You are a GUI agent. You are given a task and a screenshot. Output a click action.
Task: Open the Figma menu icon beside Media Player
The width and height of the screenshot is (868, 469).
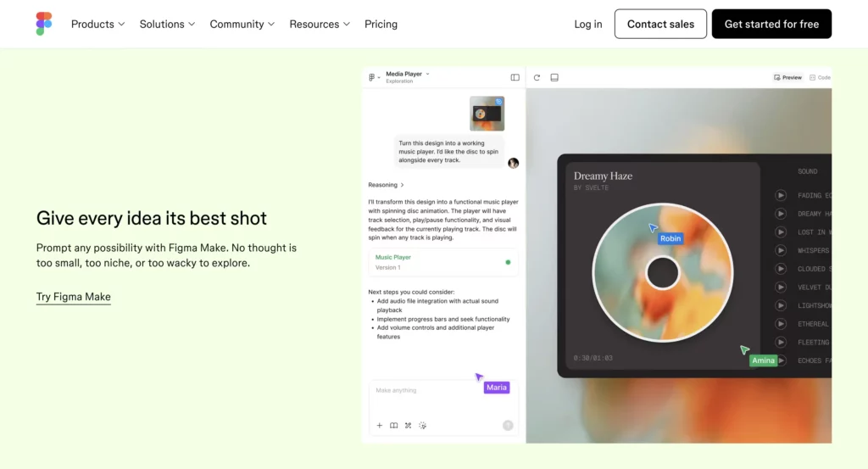[374, 77]
